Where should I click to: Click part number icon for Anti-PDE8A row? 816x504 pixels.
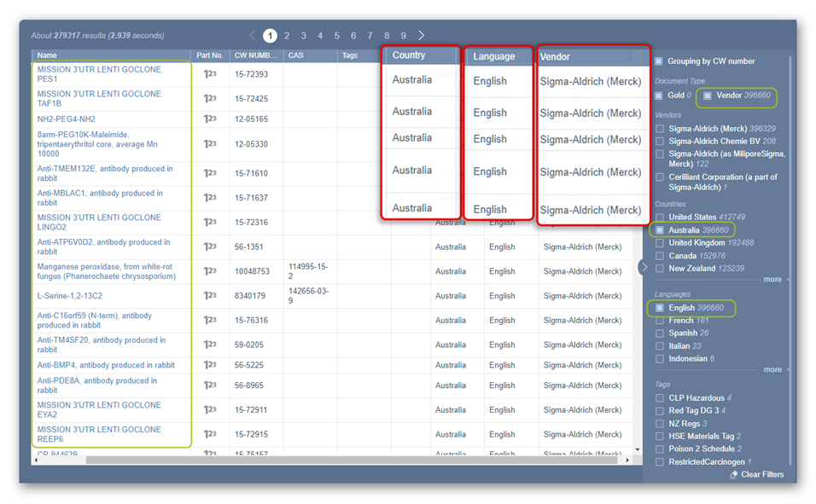(209, 385)
